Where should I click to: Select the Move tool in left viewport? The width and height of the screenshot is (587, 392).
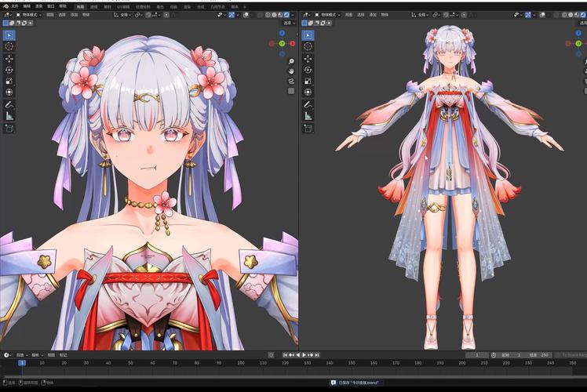[x=9, y=59]
